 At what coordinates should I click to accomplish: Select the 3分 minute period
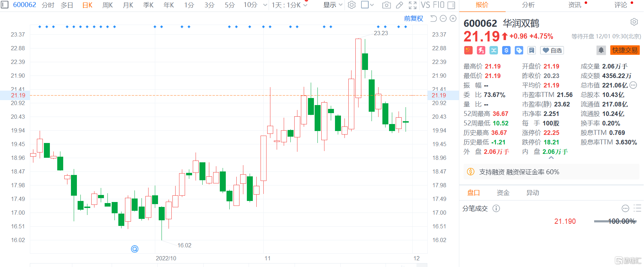(210, 5)
